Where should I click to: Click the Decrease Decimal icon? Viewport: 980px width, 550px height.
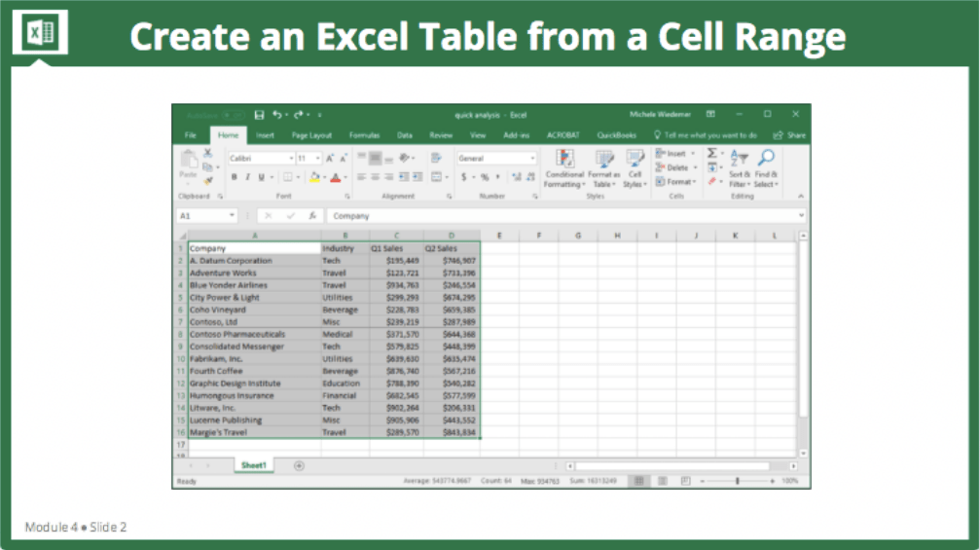530,177
